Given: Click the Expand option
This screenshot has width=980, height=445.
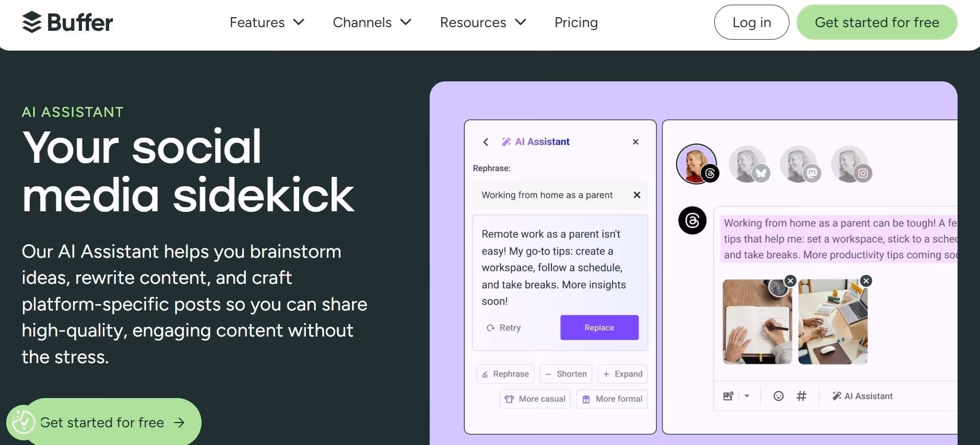Looking at the screenshot, I should click(622, 374).
